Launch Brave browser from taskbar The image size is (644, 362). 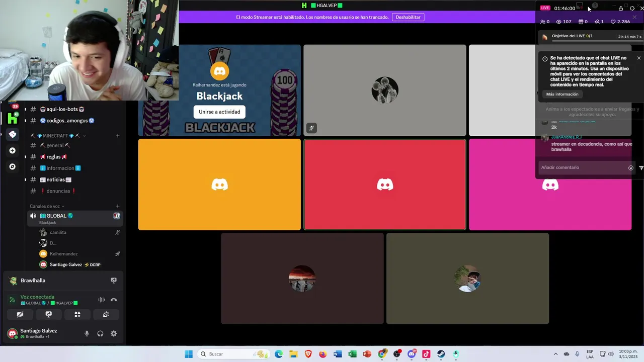click(x=308, y=354)
